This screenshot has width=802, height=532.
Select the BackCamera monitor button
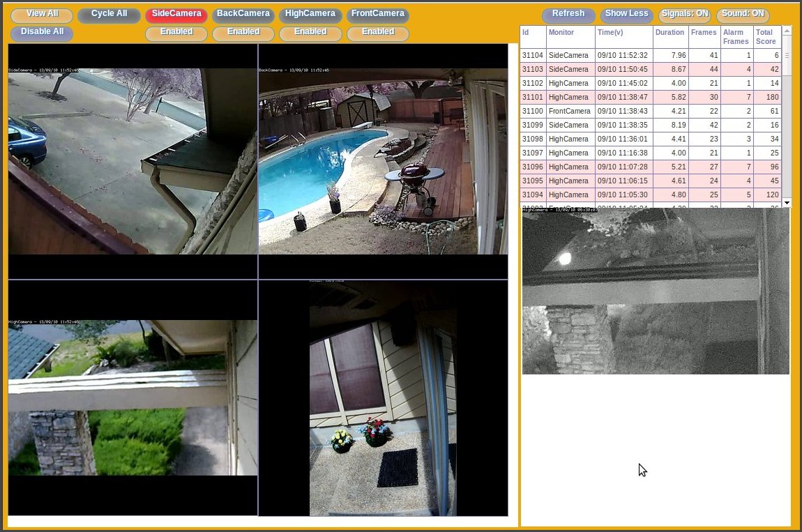(243, 15)
